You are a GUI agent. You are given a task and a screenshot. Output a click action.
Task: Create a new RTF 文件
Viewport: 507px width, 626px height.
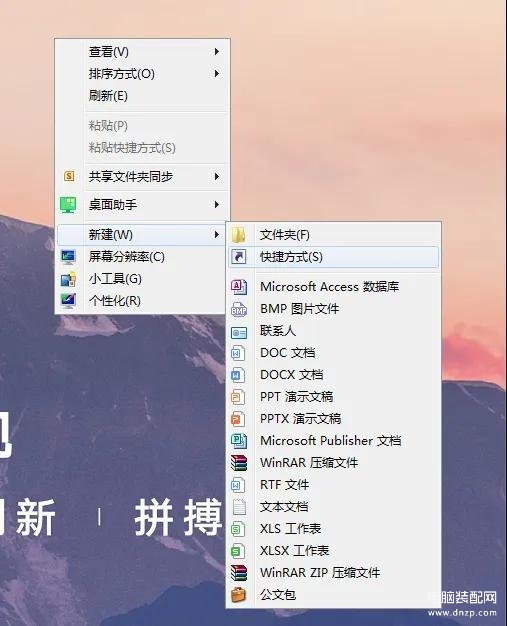click(334, 485)
